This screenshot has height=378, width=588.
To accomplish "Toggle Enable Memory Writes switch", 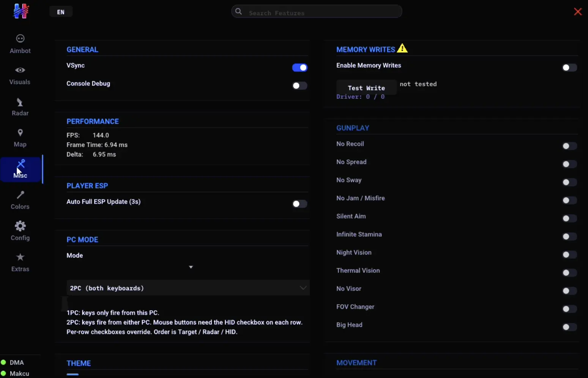I will pyautogui.click(x=569, y=68).
